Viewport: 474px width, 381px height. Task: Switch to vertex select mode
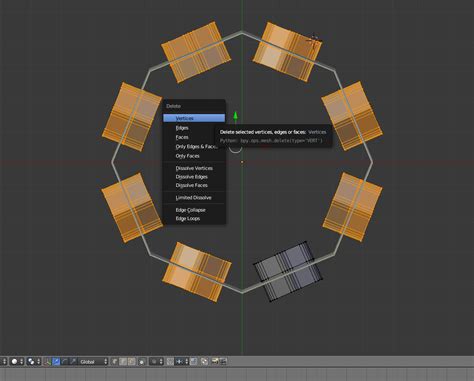click(114, 362)
